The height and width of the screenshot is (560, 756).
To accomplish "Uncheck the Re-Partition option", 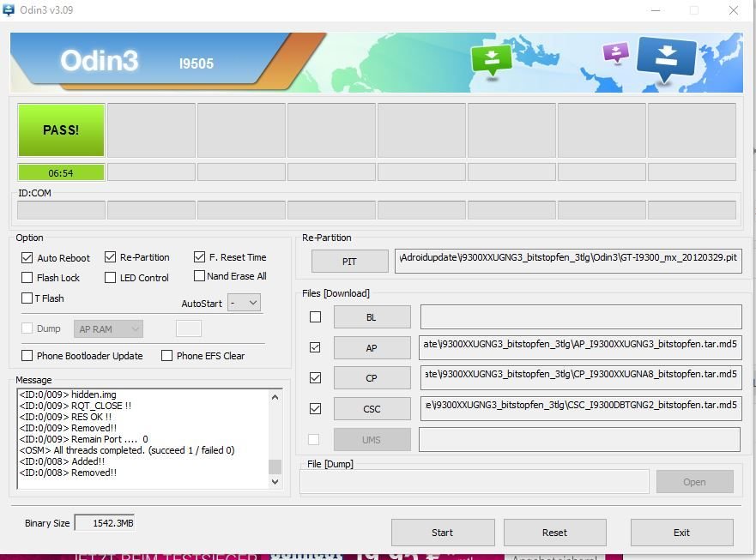I will pyautogui.click(x=110, y=257).
